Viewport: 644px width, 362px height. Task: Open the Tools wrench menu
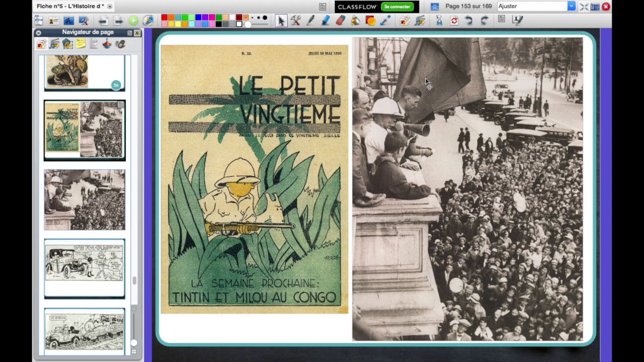tap(295, 21)
